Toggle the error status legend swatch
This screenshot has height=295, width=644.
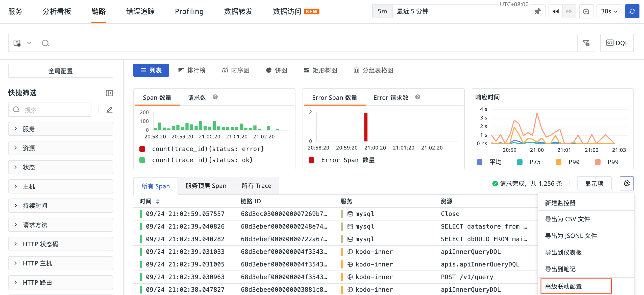click(x=142, y=149)
